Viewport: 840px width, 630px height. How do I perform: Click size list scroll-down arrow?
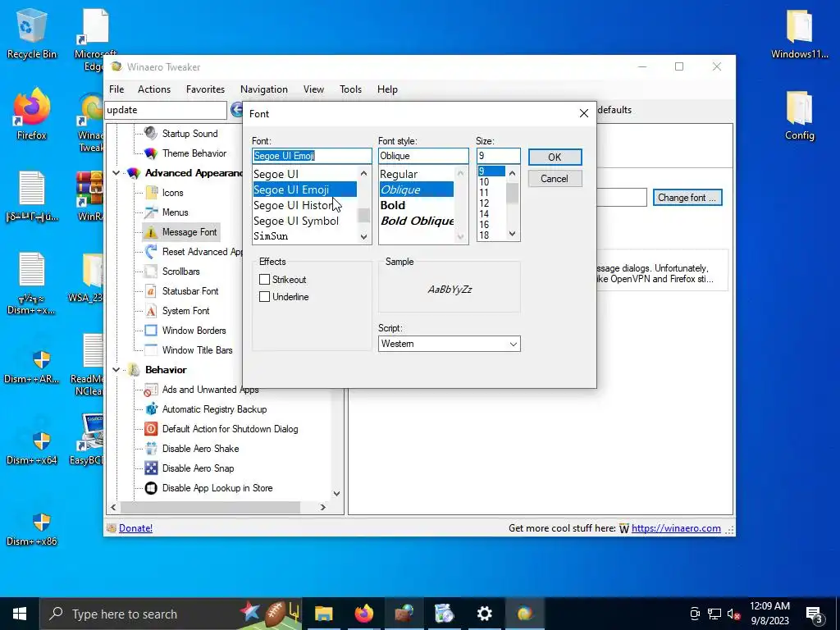(x=512, y=234)
